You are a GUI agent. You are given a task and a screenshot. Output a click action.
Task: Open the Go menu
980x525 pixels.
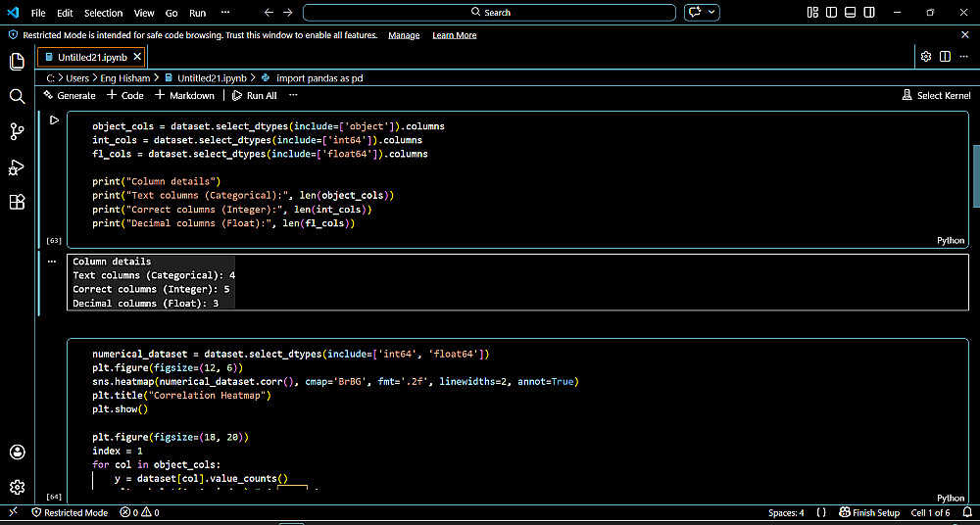[171, 13]
